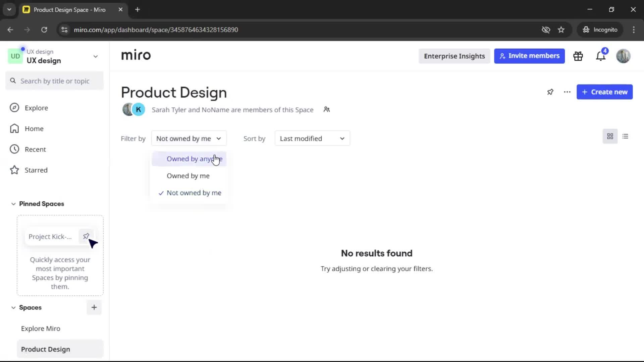Click the search magnifier icon
This screenshot has width=644, height=362.
click(13, 81)
